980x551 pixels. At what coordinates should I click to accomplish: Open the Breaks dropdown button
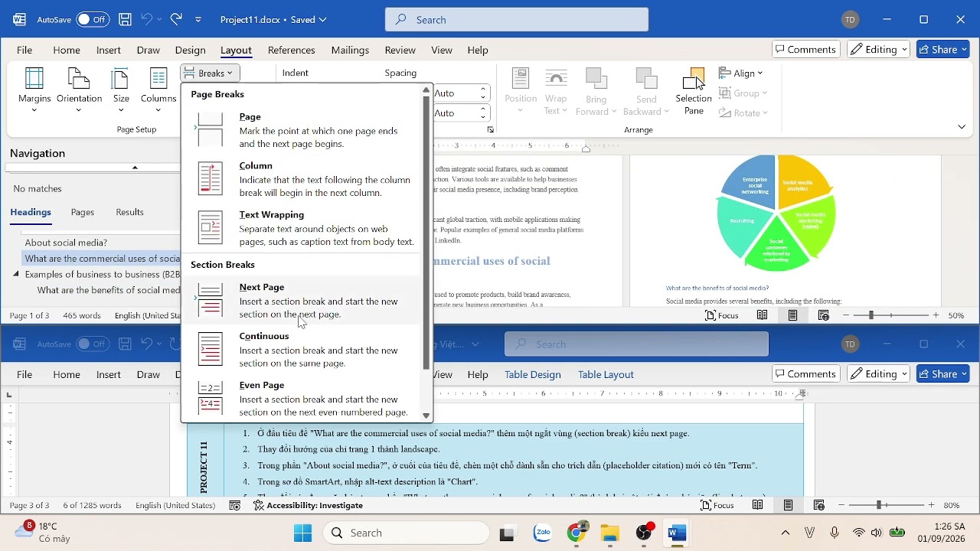click(x=211, y=73)
